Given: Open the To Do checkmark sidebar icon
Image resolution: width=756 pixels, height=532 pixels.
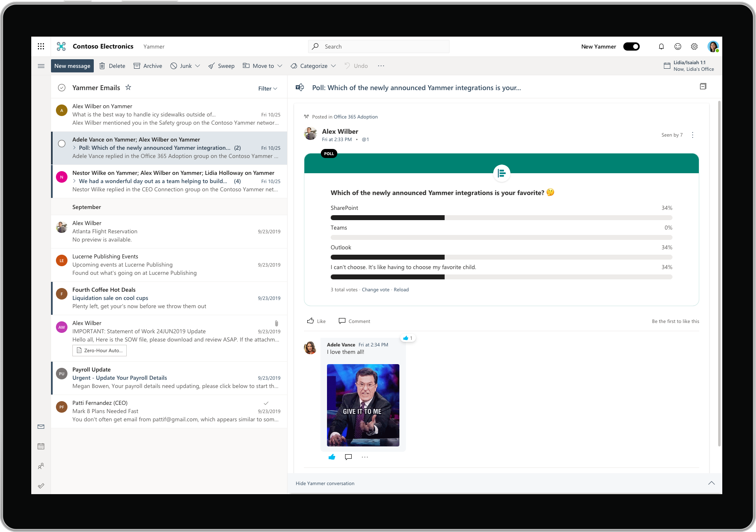Looking at the screenshot, I should tap(41, 486).
